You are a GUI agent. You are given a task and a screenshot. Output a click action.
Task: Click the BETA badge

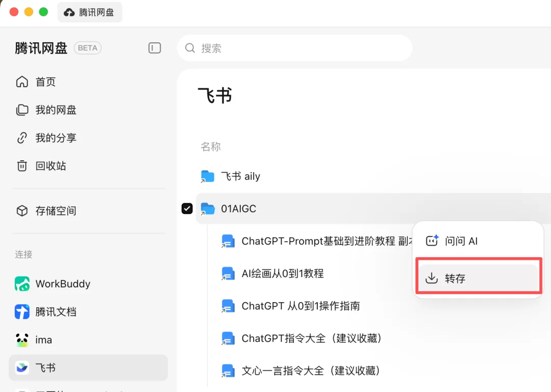pyautogui.click(x=88, y=48)
